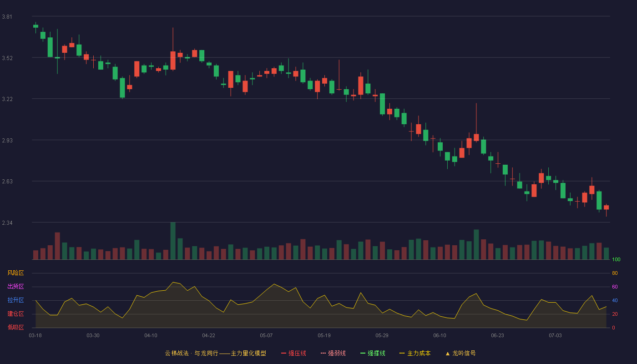Click the red 20 indicator scale label
Screen dimensions: 637x364
(x=615, y=314)
